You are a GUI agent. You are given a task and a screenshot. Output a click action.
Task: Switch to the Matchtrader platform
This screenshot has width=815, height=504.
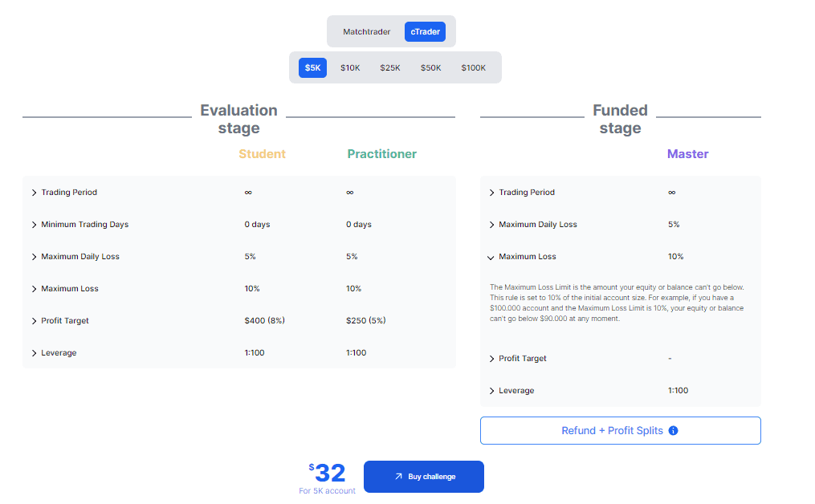(366, 31)
